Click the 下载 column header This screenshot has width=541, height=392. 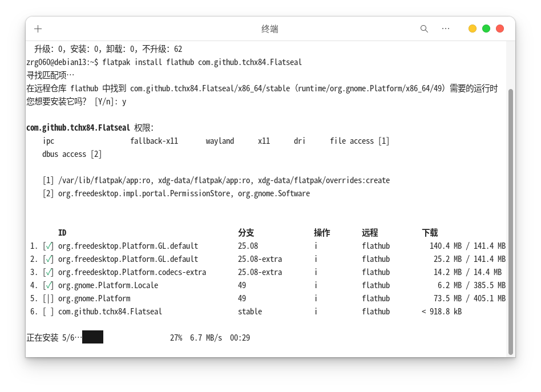pos(430,233)
